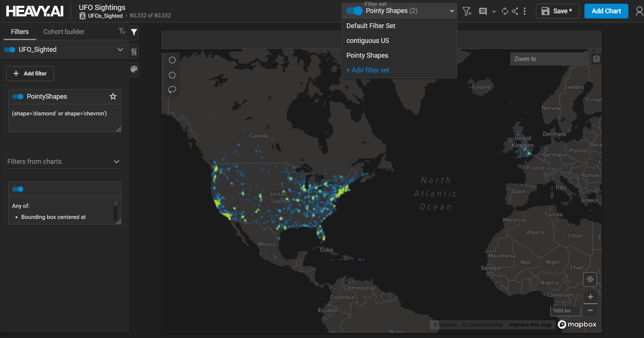Click the mapbox logo
Screen dimensions: 644x338
tap(577, 324)
